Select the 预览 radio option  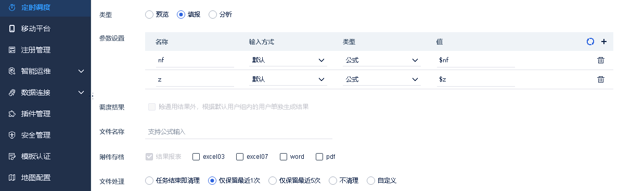click(149, 15)
